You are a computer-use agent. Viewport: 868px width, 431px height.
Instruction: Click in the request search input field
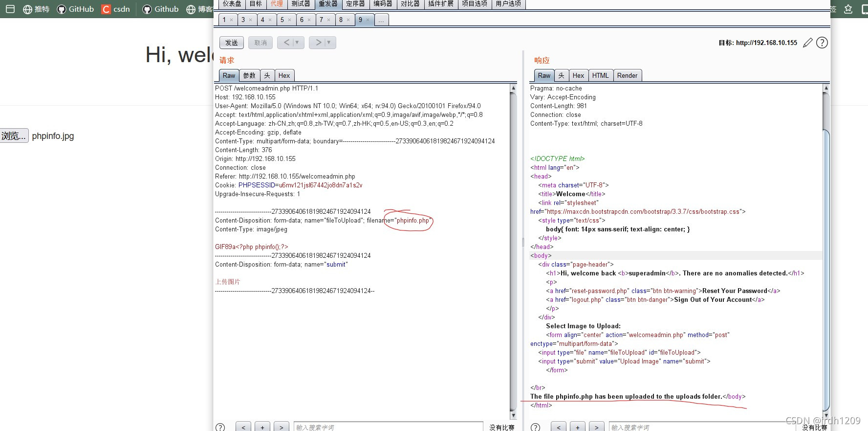(x=388, y=427)
